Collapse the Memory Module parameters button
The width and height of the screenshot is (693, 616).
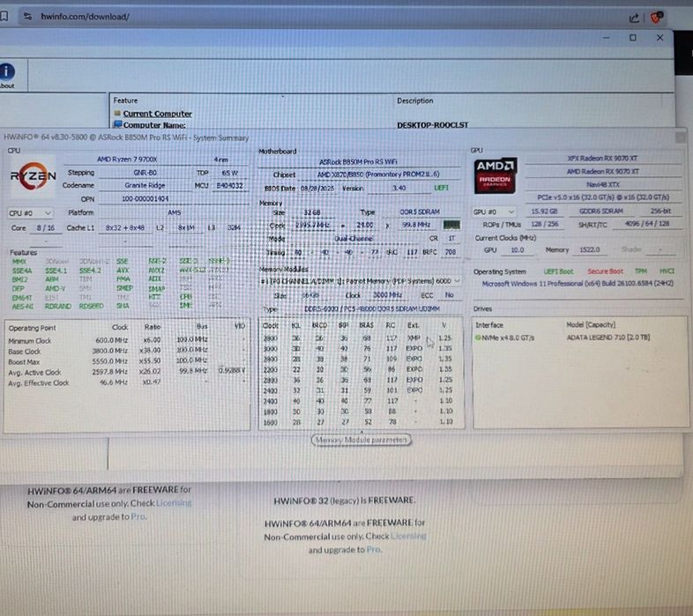361,440
